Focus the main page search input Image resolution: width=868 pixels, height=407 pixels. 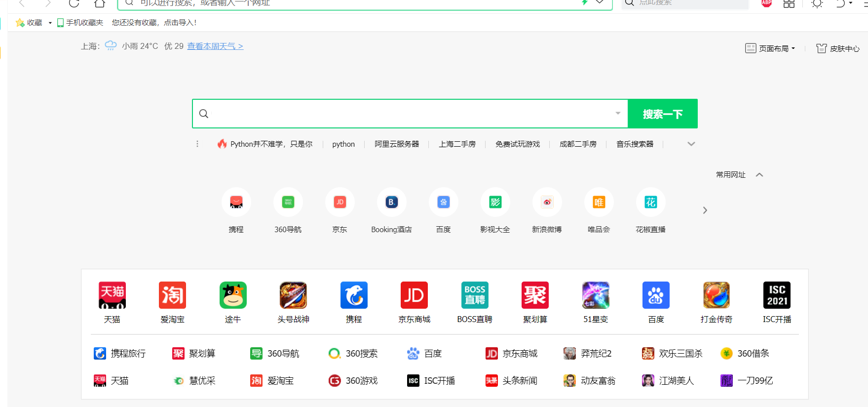[410, 114]
